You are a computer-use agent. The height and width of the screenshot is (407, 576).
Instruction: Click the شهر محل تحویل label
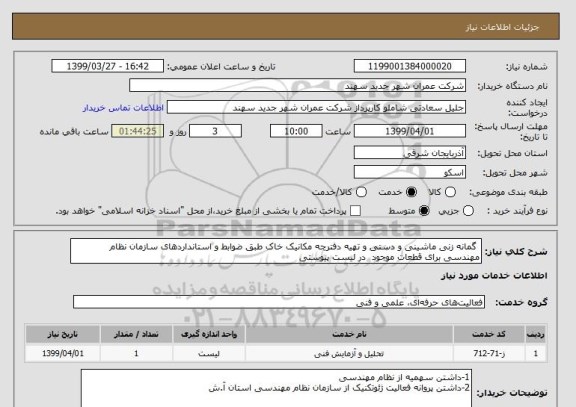tap(515, 173)
